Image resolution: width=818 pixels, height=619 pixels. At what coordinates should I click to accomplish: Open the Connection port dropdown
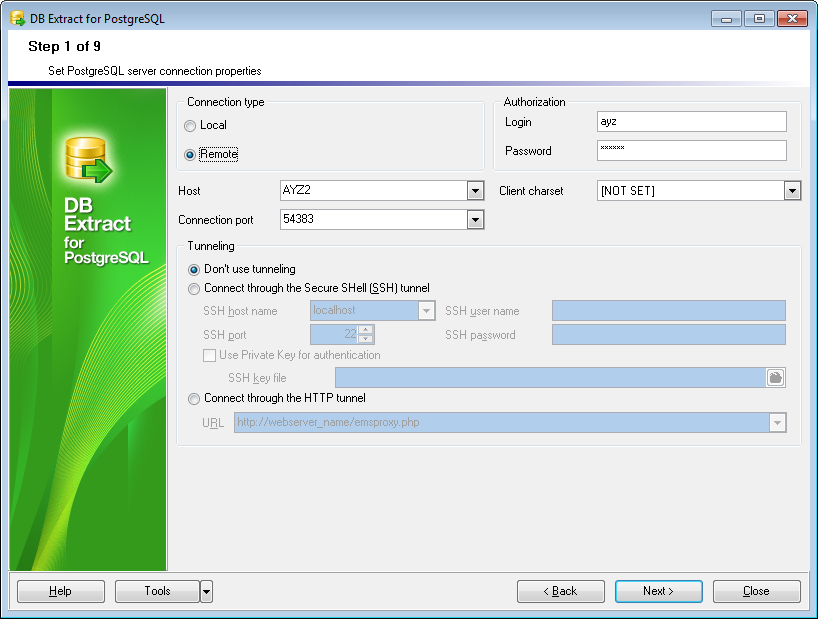pos(475,220)
